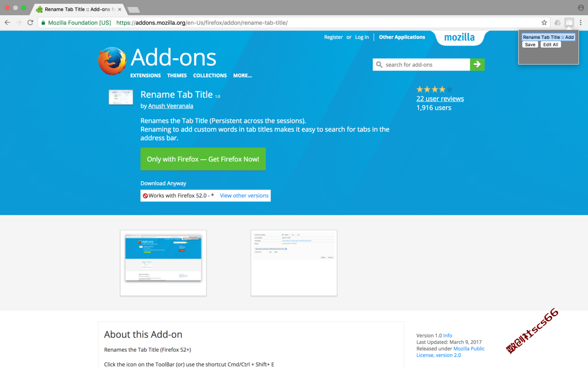Click Edit All in the extension popup
The width and height of the screenshot is (588, 368).
coord(550,45)
